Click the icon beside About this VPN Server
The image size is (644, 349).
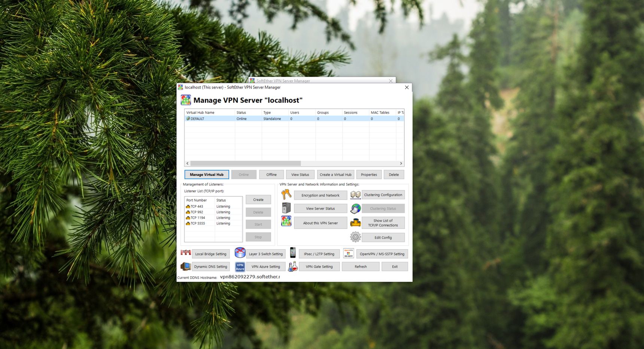point(286,221)
